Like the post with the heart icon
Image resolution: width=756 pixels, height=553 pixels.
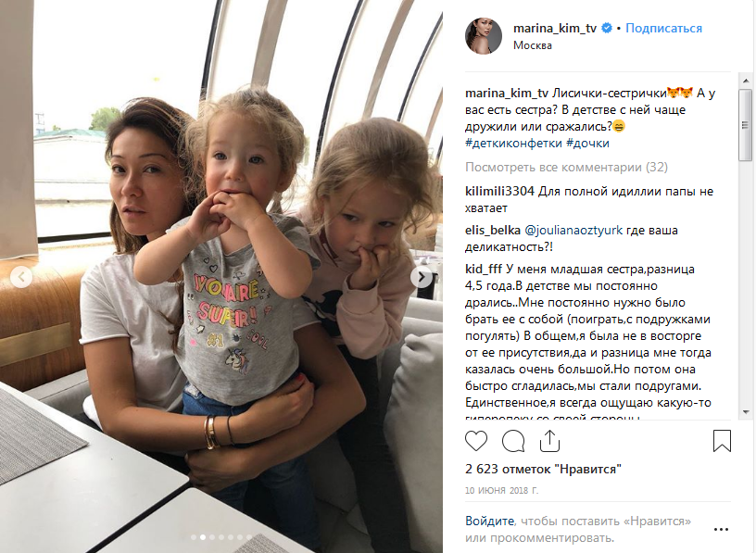tap(476, 441)
